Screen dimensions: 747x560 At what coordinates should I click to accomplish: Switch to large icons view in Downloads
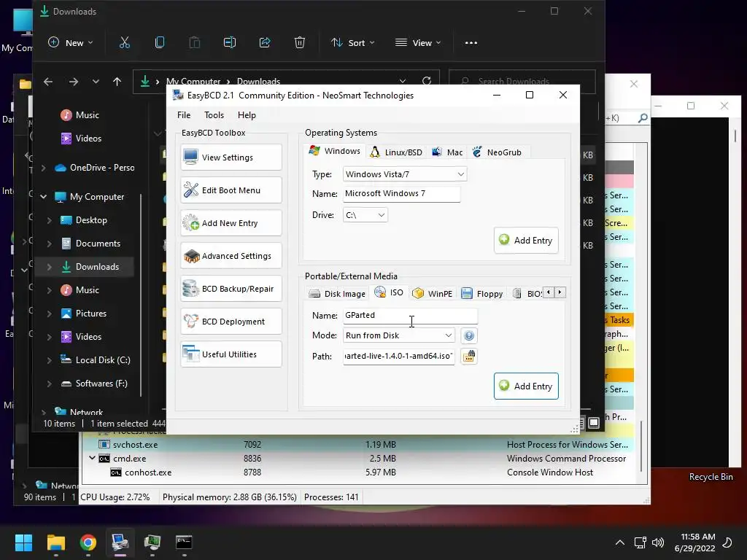point(594,423)
